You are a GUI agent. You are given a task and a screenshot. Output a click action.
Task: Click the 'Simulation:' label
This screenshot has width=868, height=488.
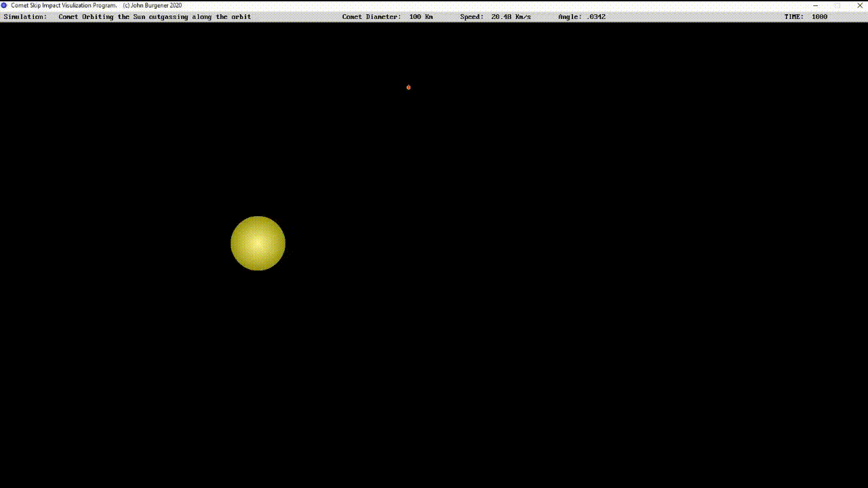click(25, 17)
